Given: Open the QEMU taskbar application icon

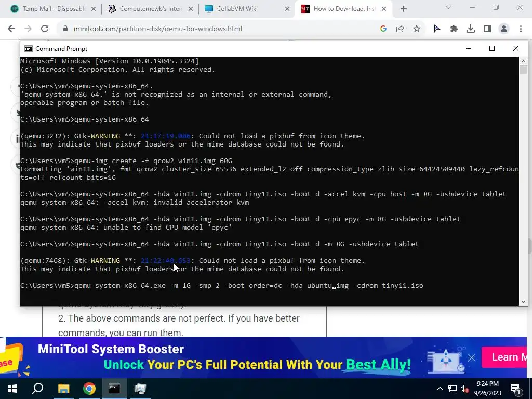Looking at the screenshot, I should coord(140,389).
